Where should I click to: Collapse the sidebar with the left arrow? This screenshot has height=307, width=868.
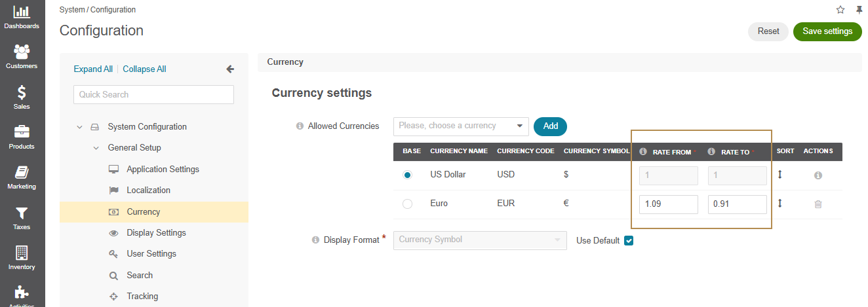[x=230, y=69]
